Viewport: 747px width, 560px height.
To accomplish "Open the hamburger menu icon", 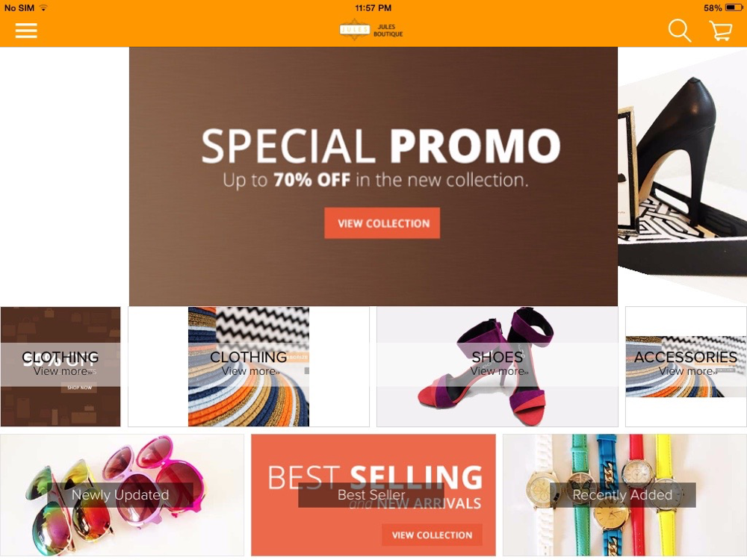I will click(26, 31).
